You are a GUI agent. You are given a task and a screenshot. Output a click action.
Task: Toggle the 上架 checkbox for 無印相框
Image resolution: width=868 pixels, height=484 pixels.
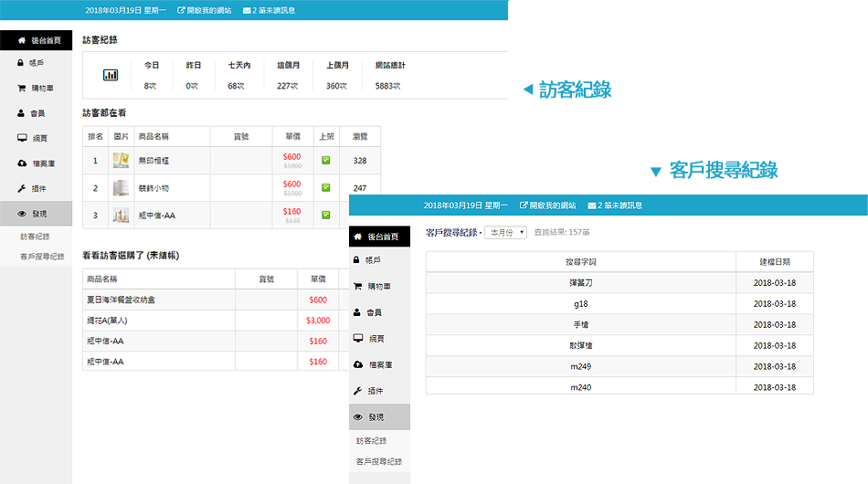[326, 161]
